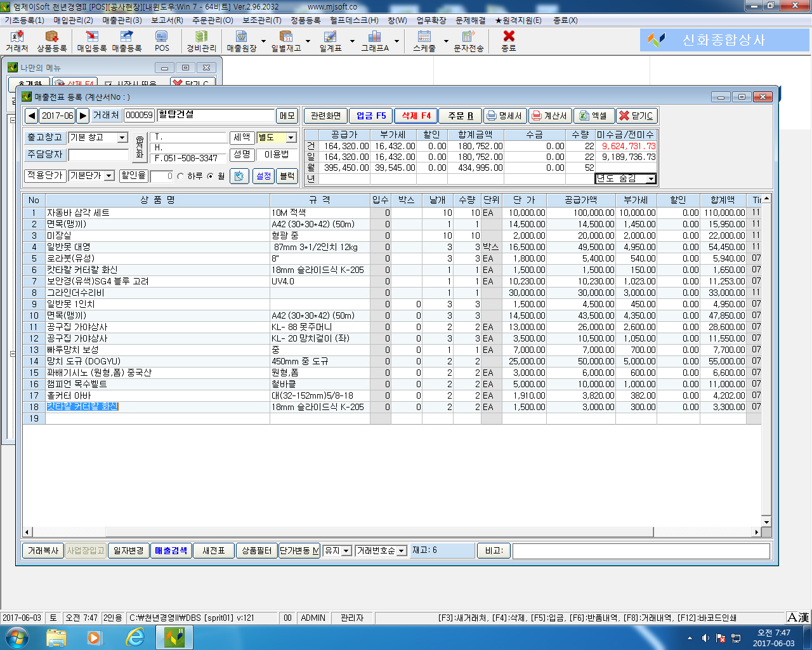Open 기본단가 price dropdown
This screenshot has height=650, width=812.
click(109, 176)
